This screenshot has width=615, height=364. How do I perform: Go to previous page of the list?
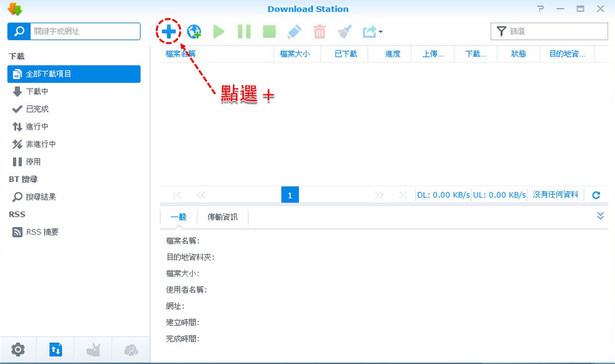click(201, 195)
